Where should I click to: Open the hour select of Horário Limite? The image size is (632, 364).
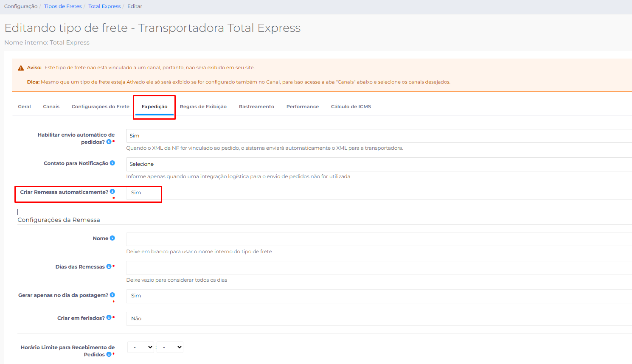(x=141, y=347)
